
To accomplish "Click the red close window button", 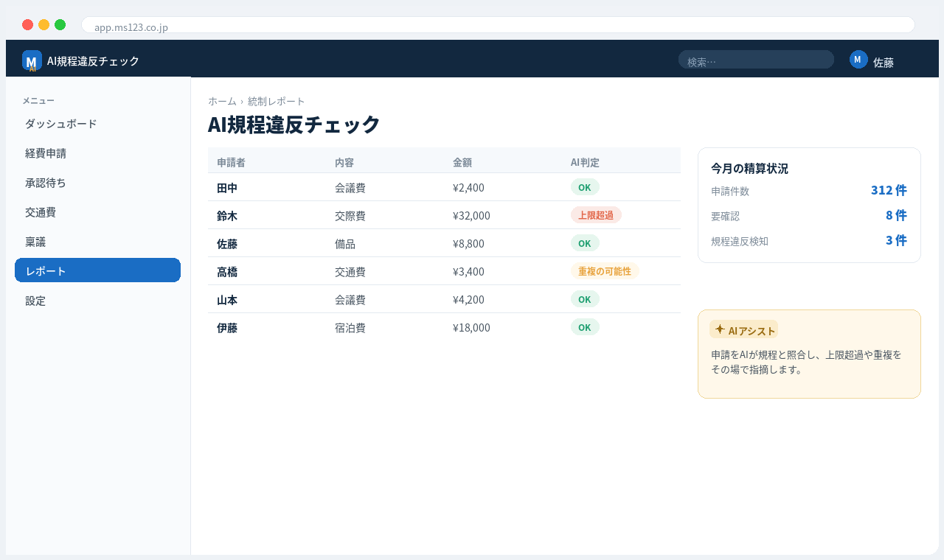I will 27,25.
